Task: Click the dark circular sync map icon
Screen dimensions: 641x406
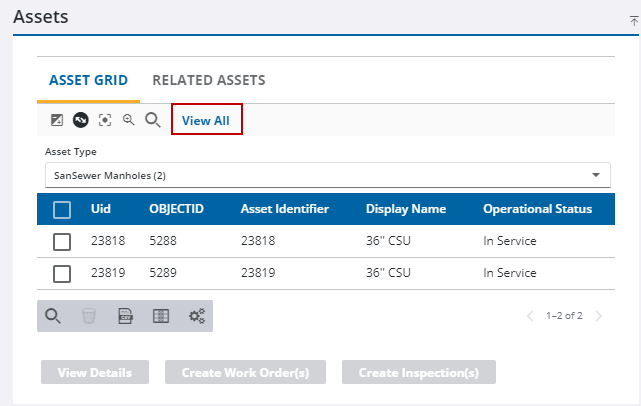Action: (x=80, y=120)
